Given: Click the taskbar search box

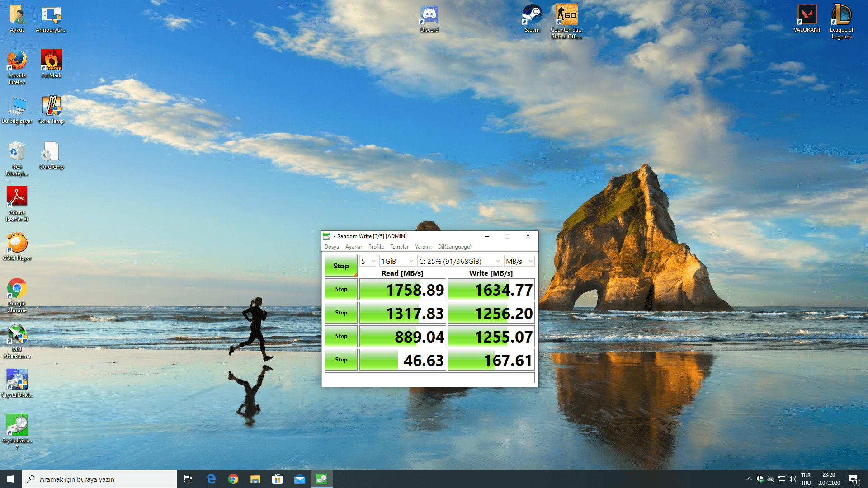Looking at the screenshot, I should click(x=99, y=479).
